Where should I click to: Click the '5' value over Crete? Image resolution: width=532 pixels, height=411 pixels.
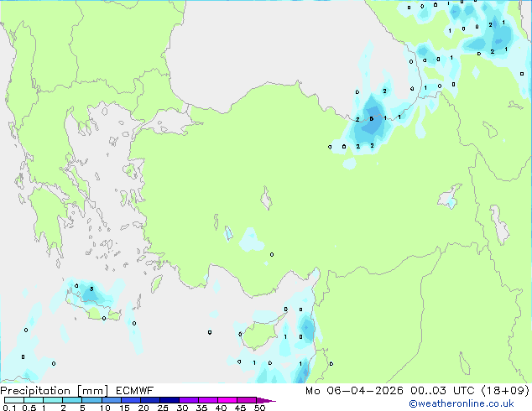tap(91, 289)
